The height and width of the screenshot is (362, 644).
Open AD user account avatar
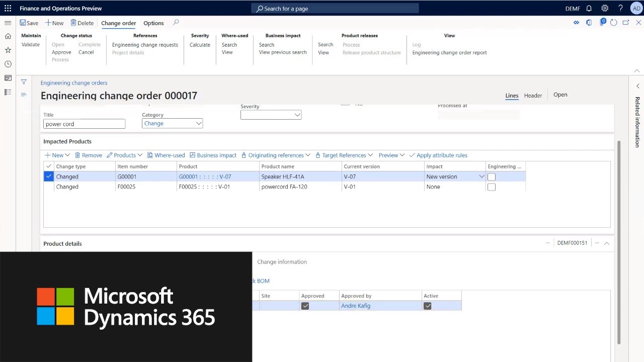pyautogui.click(x=636, y=8)
